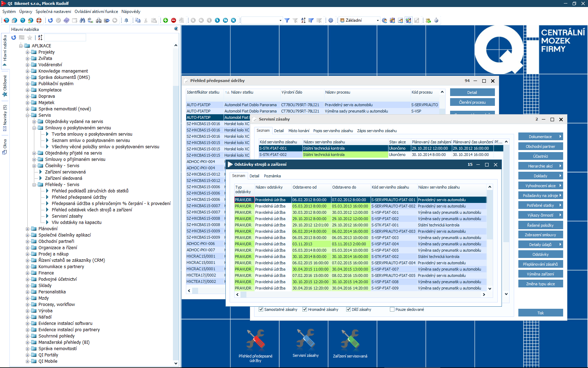Click the Přeplánování zásahů button
The height and width of the screenshot is (368, 588).
(x=540, y=264)
